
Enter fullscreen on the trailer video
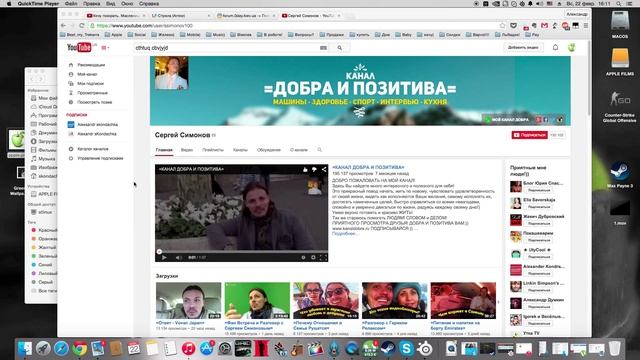point(323,258)
